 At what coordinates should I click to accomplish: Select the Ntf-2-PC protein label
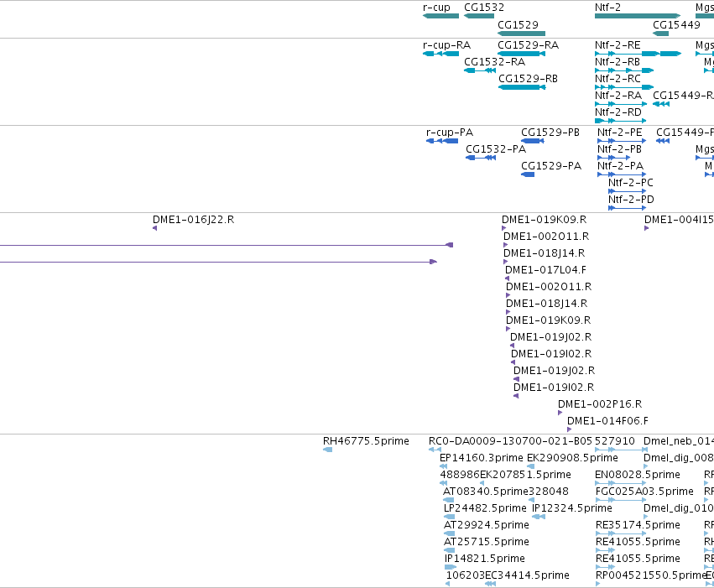pyautogui.click(x=631, y=183)
